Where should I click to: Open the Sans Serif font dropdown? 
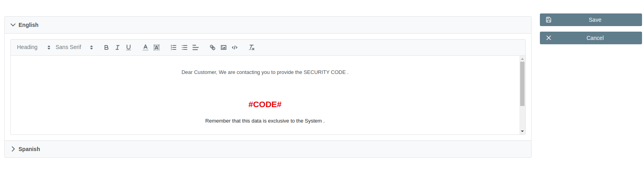pyautogui.click(x=74, y=47)
